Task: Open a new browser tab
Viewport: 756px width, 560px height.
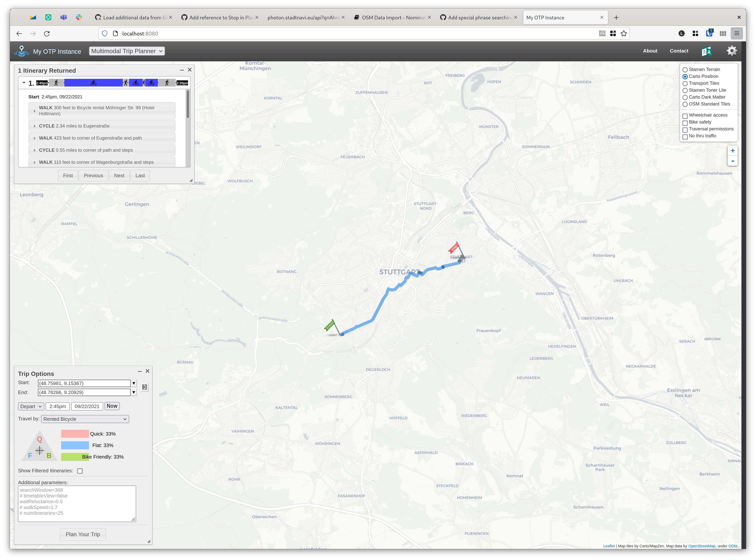Action: click(616, 18)
